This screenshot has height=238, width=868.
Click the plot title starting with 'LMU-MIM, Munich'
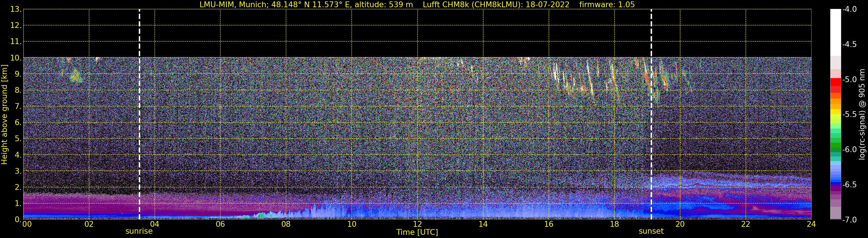click(417, 4)
